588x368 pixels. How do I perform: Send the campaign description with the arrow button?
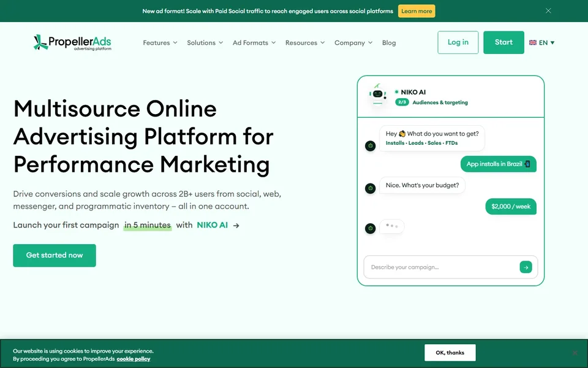coord(526,267)
